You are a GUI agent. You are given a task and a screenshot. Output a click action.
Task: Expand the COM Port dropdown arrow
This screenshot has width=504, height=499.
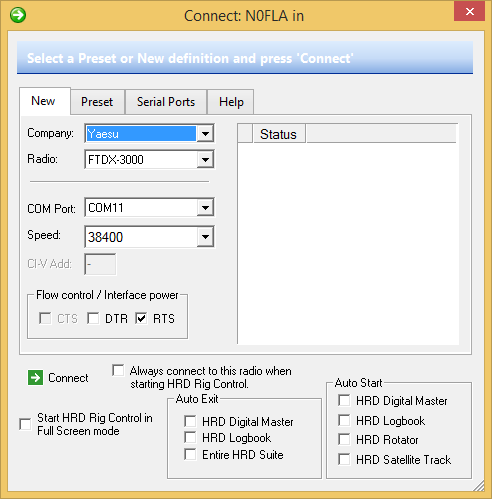tap(205, 208)
